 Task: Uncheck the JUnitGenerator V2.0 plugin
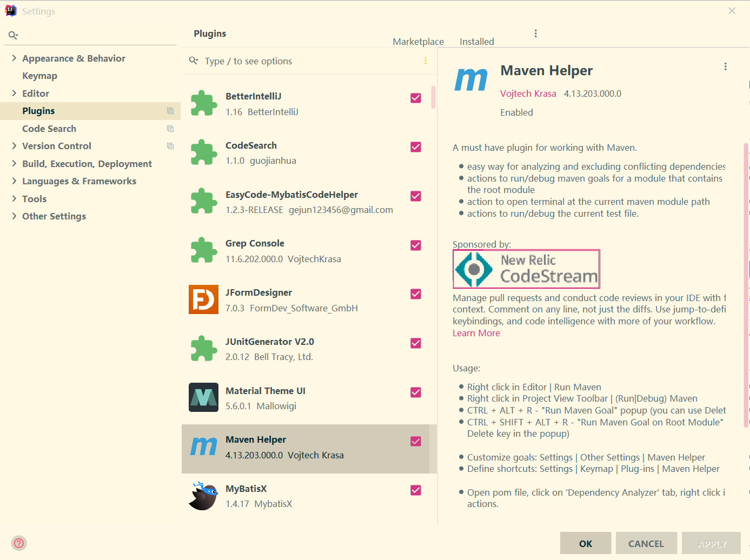coord(416,343)
